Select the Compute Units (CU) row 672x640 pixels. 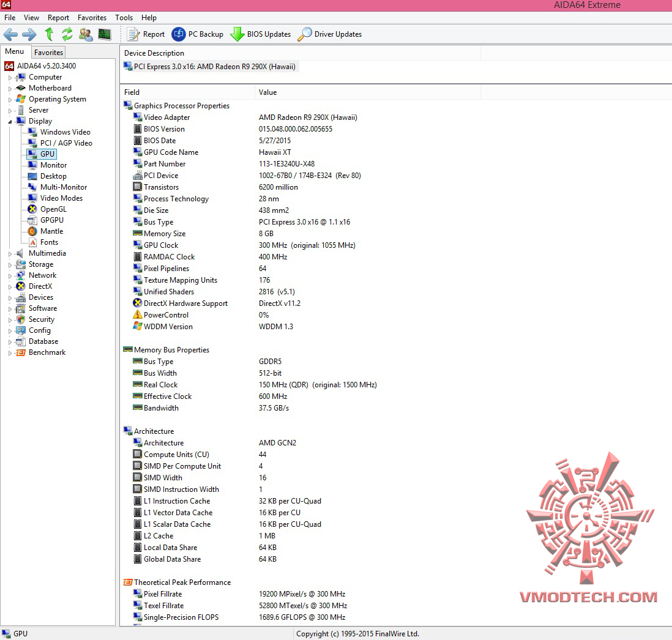coord(200,455)
